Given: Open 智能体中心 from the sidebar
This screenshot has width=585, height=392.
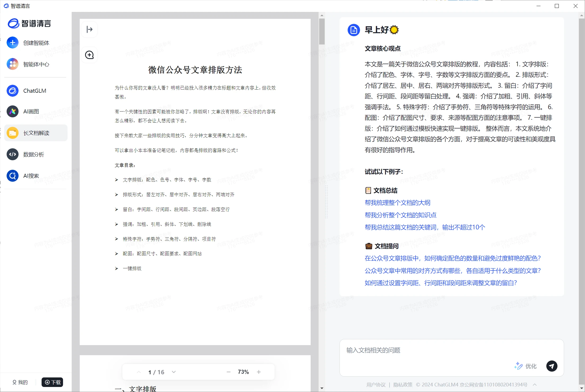Looking at the screenshot, I should point(36,64).
